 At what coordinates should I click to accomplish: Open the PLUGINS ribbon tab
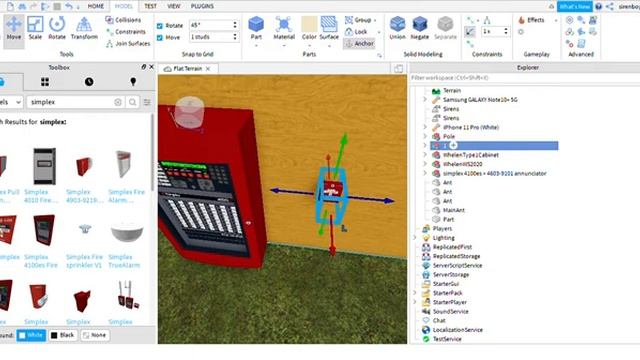click(202, 6)
